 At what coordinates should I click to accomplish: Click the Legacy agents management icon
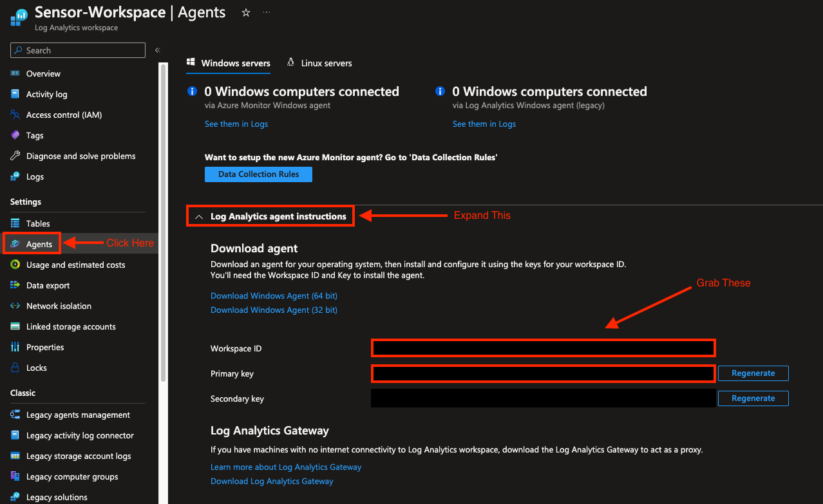click(15, 415)
